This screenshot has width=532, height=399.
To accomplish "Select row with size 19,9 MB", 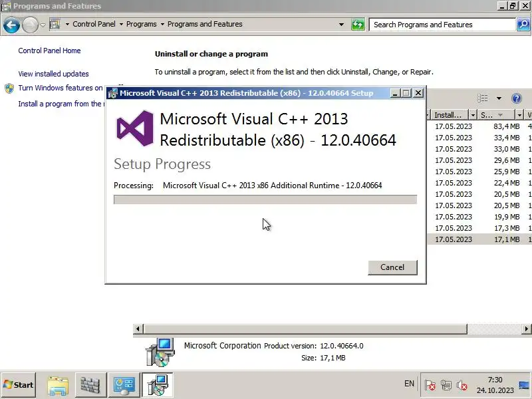I will [x=479, y=217].
